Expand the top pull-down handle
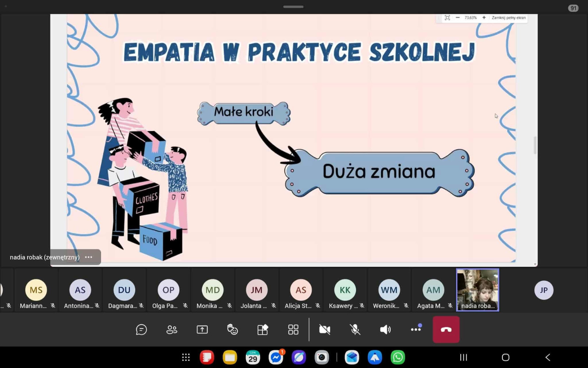The width and height of the screenshot is (588, 368). coord(293,7)
